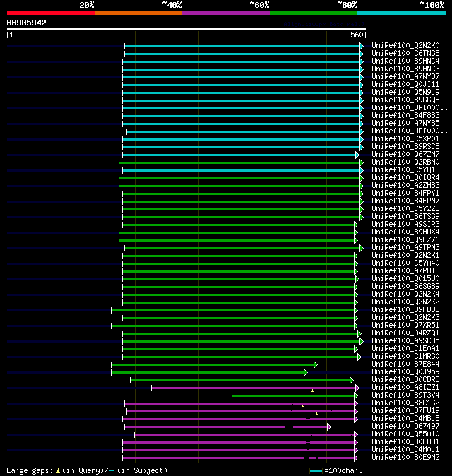Select the UniRef100_Q9LZ76 label
This screenshot has height=476, width=452.
(405, 240)
